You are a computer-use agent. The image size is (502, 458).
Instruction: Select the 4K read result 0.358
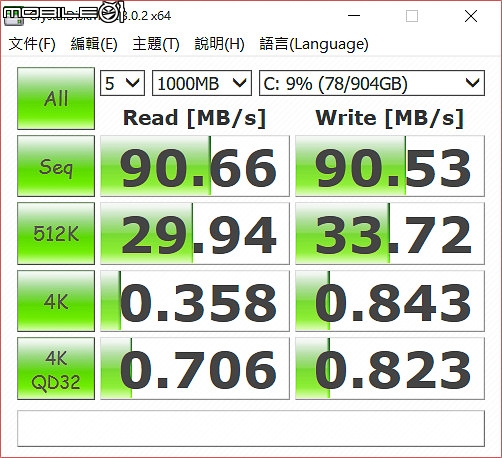195,301
